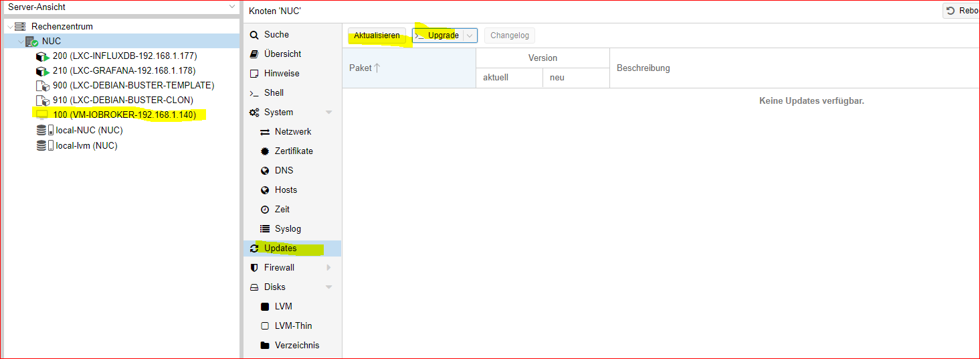Image resolution: width=980 pixels, height=359 pixels.
Task: Select local-lvm (NUC) storage
Action: coord(87,145)
